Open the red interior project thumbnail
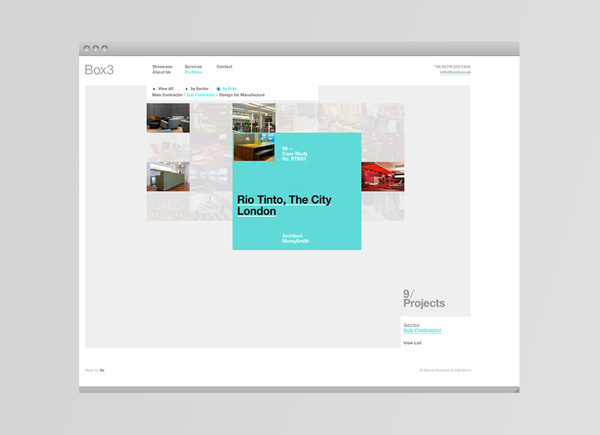The image size is (600, 435). pyautogui.click(x=383, y=176)
